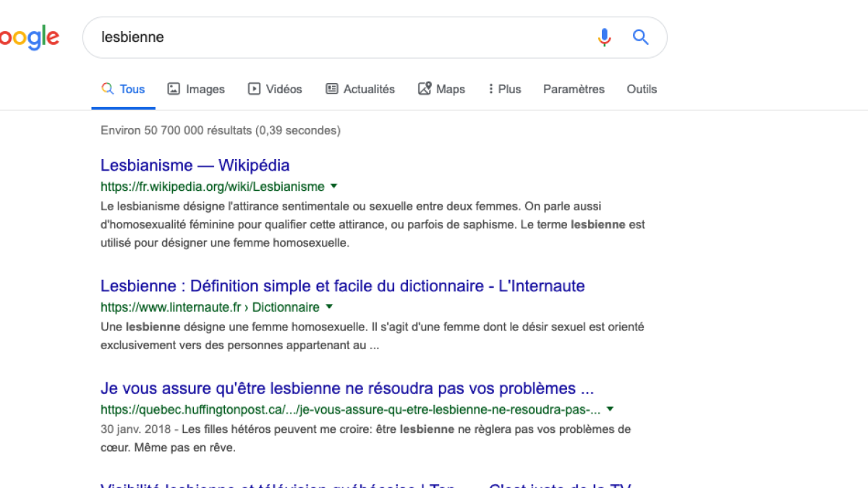
Task: Click 'Environ 50 700 000 résultats' text
Action: pos(220,131)
